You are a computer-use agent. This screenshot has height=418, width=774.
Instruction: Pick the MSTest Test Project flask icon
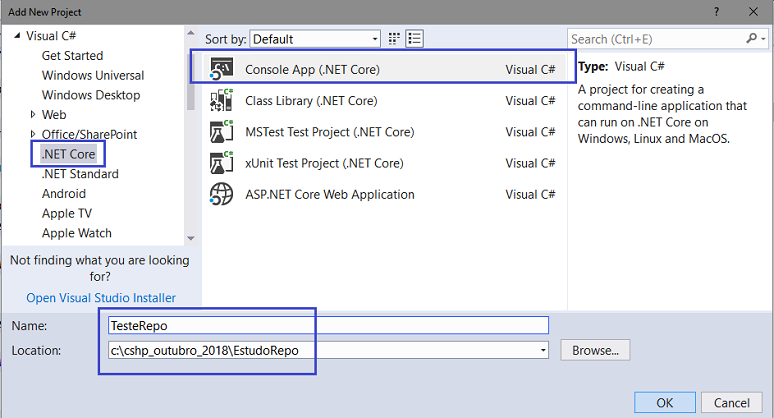222,132
